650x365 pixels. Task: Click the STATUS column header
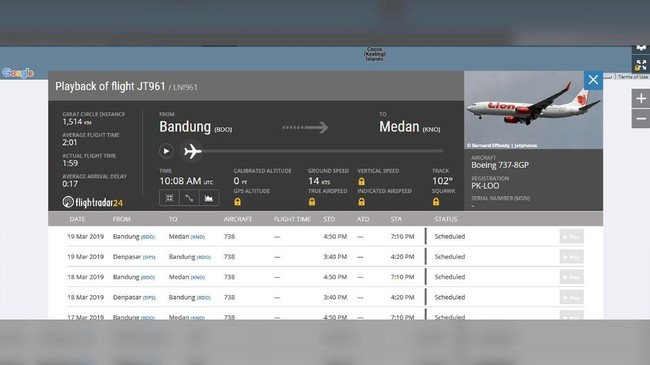pyautogui.click(x=446, y=219)
